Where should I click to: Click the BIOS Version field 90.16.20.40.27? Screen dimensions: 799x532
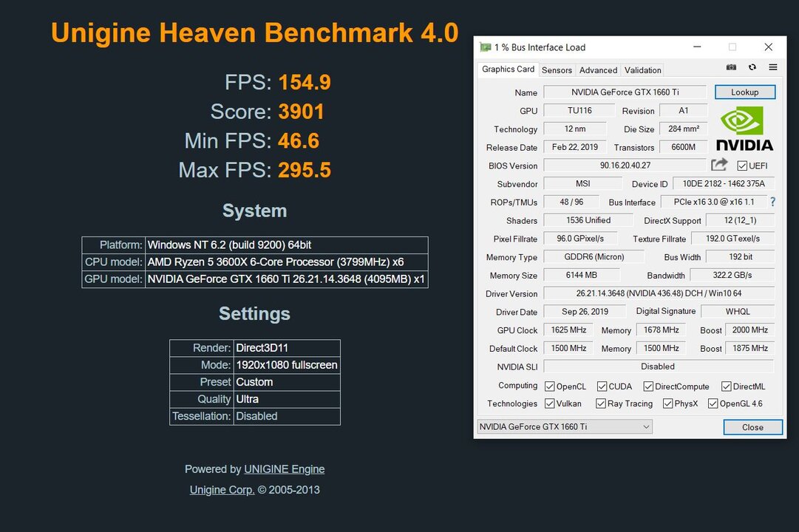coord(625,165)
